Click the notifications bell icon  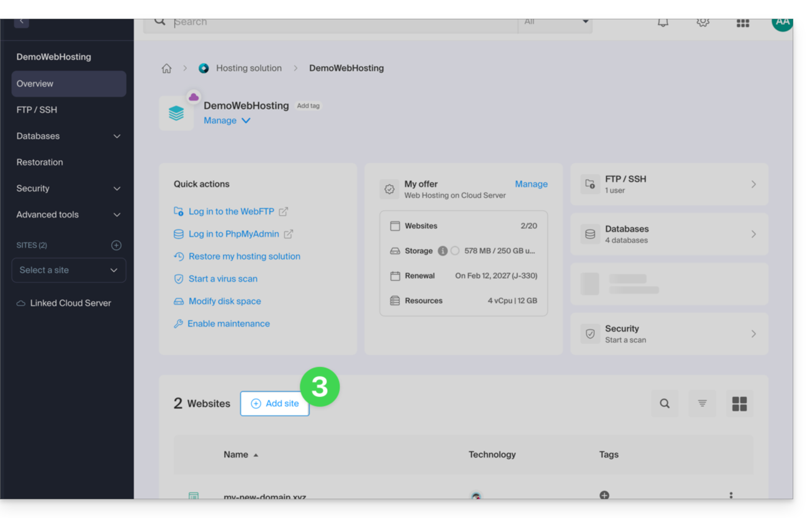[663, 22]
